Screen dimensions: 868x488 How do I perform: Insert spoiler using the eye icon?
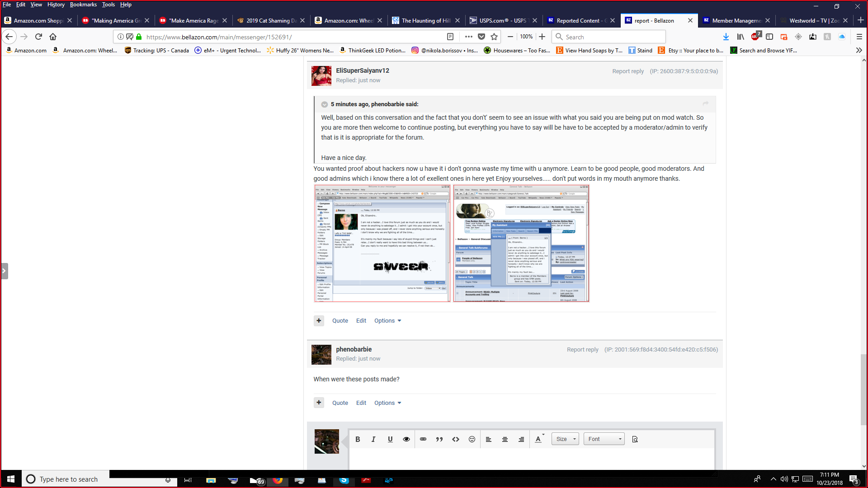pos(406,439)
